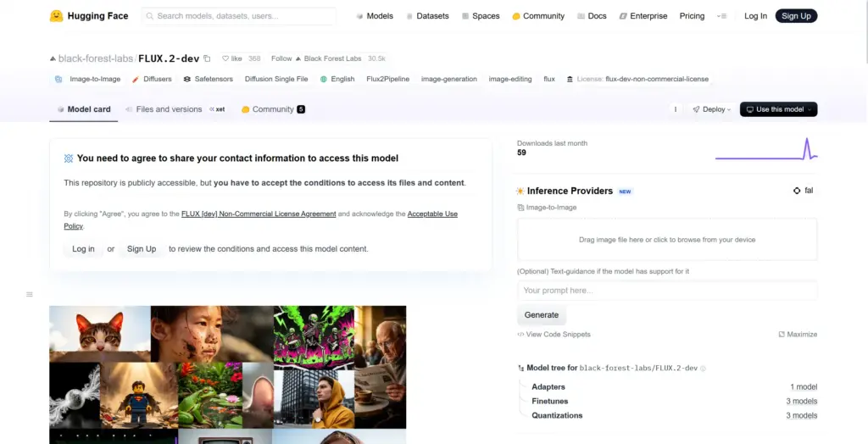The image size is (868, 444).
Task: Maximize the inference widget
Action: (798, 335)
